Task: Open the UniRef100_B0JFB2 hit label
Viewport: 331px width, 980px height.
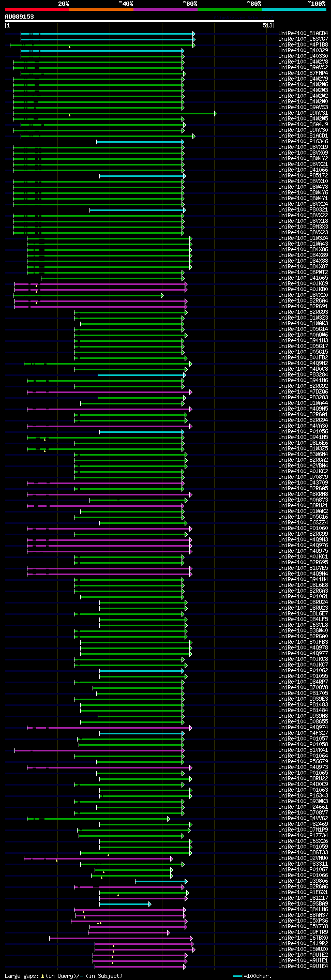Action: (x=303, y=358)
